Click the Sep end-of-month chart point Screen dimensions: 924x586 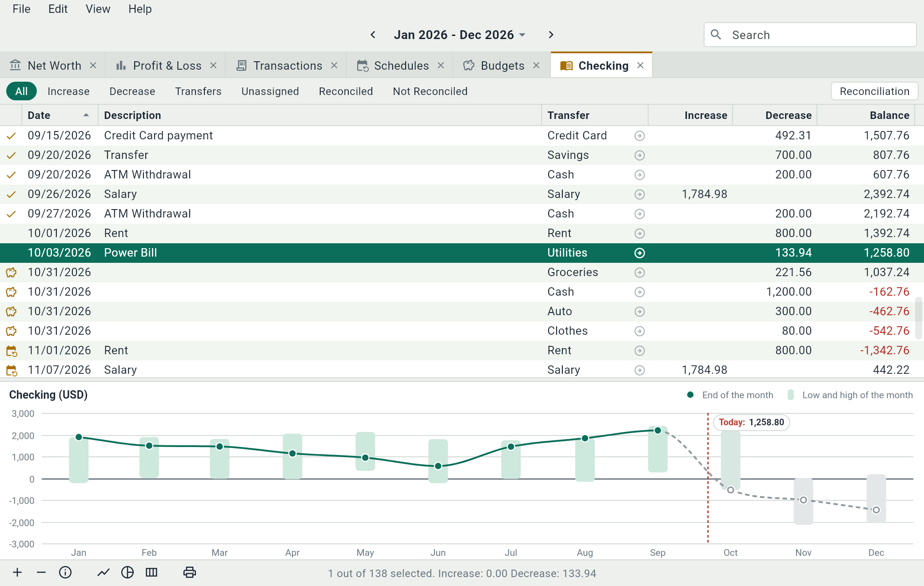pyautogui.click(x=658, y=431)
